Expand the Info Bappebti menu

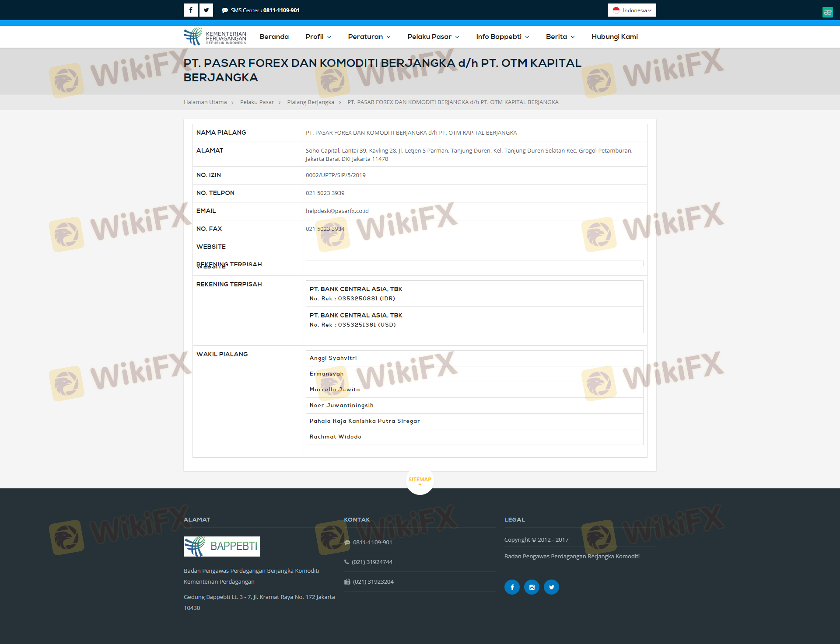tap(502, 37)
